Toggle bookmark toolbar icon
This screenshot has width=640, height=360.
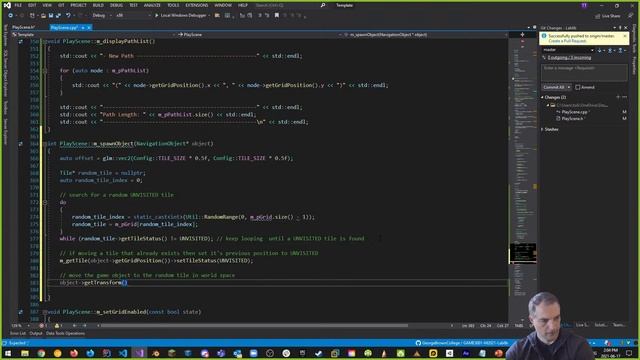277,16
